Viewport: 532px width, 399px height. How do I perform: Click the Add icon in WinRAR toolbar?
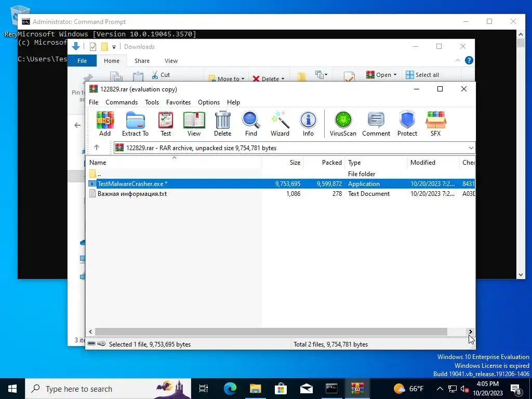[105, 124]
